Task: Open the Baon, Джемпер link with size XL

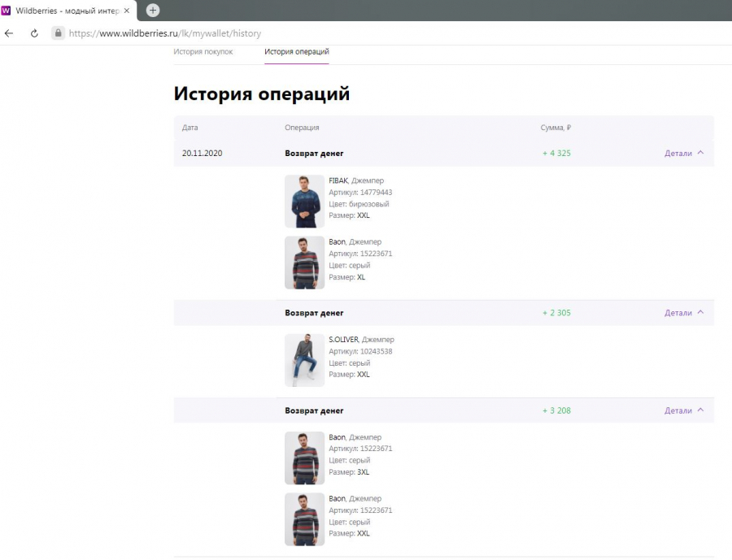Action: click(x=355, y=241)
